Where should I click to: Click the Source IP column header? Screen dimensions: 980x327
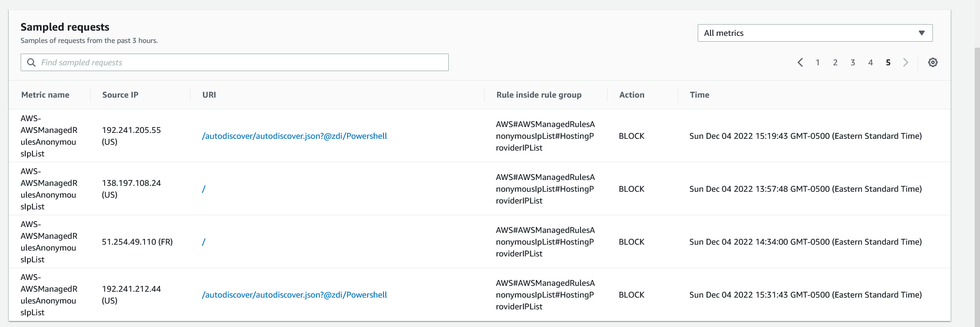[x=120, y=95]
